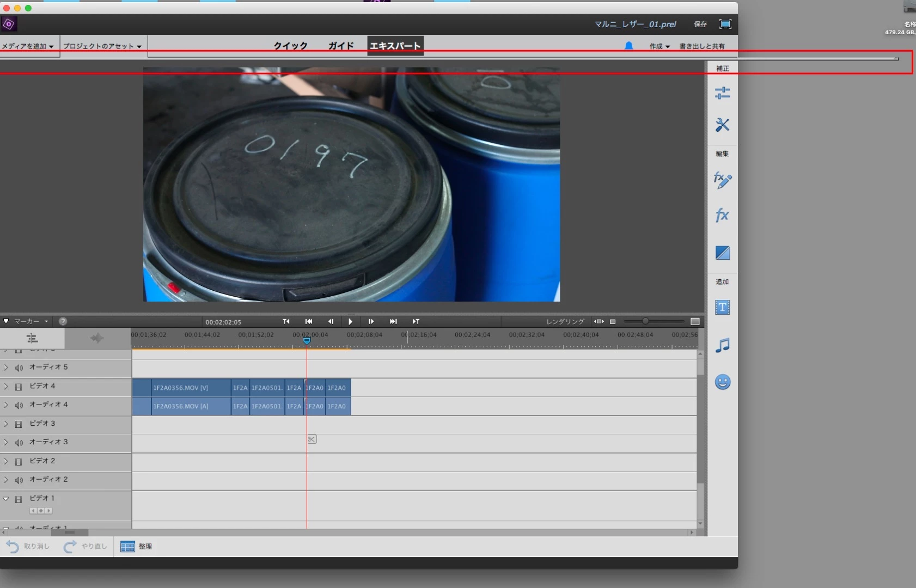916x588 pixels.
Task: Click the blue playhead marker on ruler
Action: 307,341
